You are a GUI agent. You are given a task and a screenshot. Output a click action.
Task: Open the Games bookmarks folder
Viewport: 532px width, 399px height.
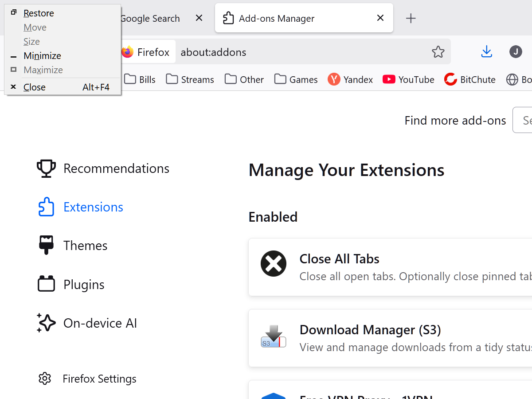pos(296,79)
